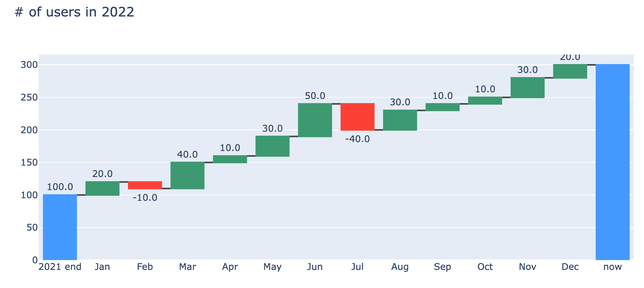This screenshot has height=288, width=644.
Task: Click the blue now total bar
Action: click(613, 162)
